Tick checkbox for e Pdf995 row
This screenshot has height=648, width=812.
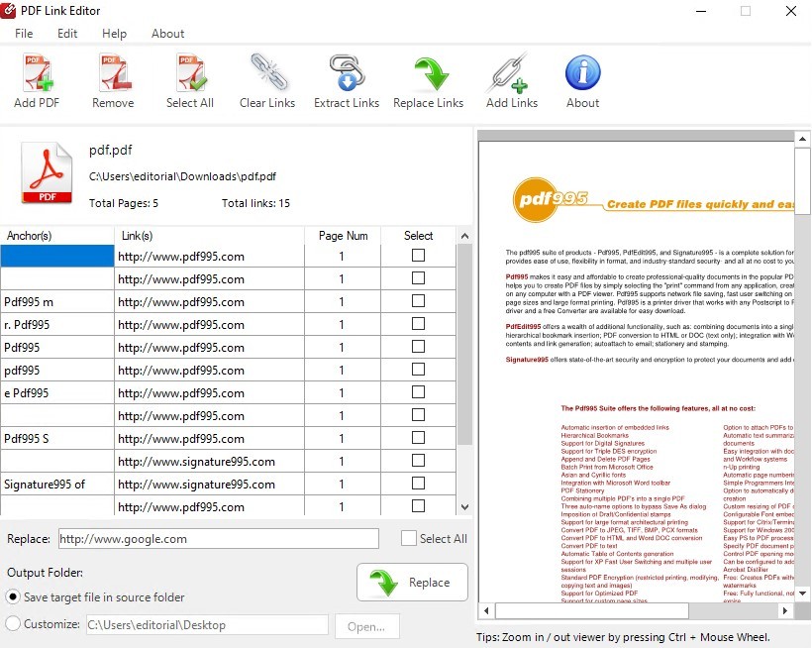coord(418,392)
